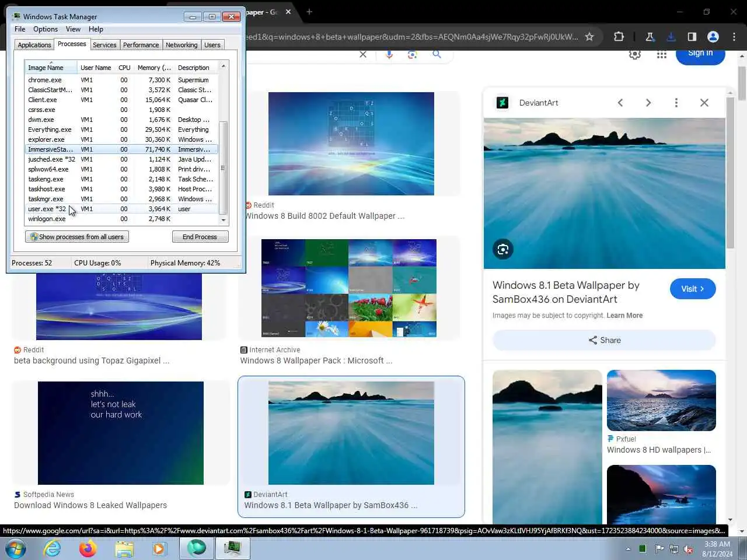Clear the Google search box with X
This screenshot has height=560, width=747.
363,54
